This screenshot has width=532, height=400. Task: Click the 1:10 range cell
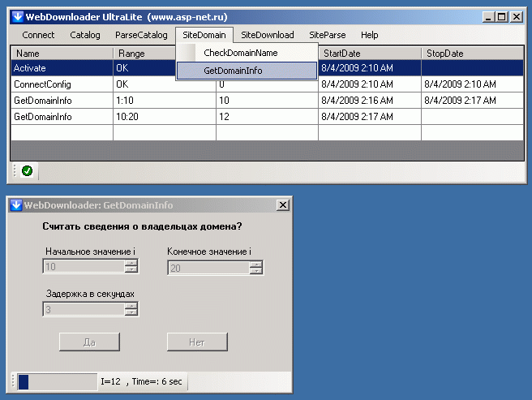[x=165, y=101]
